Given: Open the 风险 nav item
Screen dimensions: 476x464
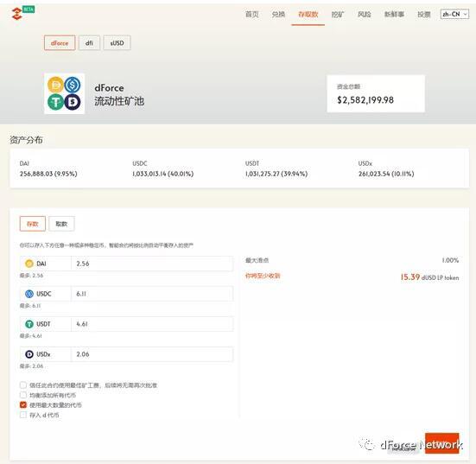Looking at the screenshot, I should [365, 15].
